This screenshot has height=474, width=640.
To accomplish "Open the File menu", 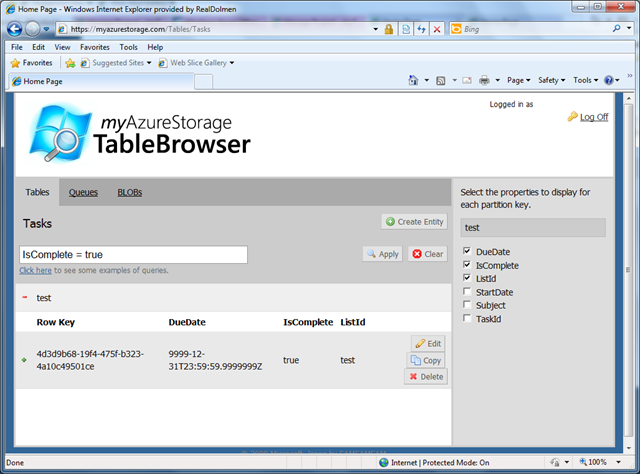I will (x=17, y=47).
